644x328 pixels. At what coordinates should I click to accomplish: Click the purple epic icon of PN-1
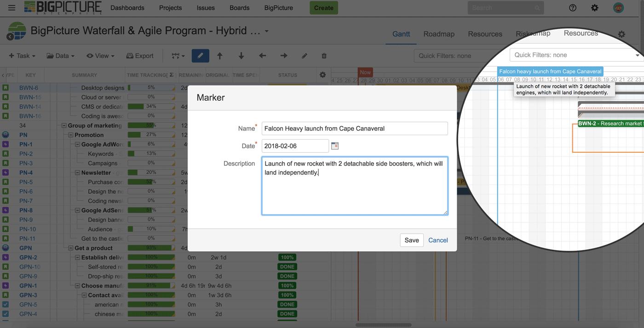[6, 144]
